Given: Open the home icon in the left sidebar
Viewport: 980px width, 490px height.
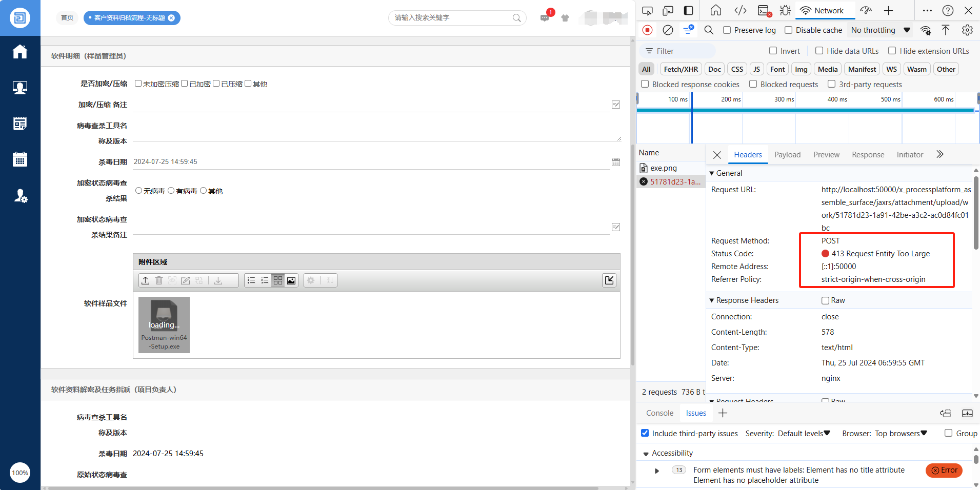Looking at the screenshot, I should [x=20, y=52].
